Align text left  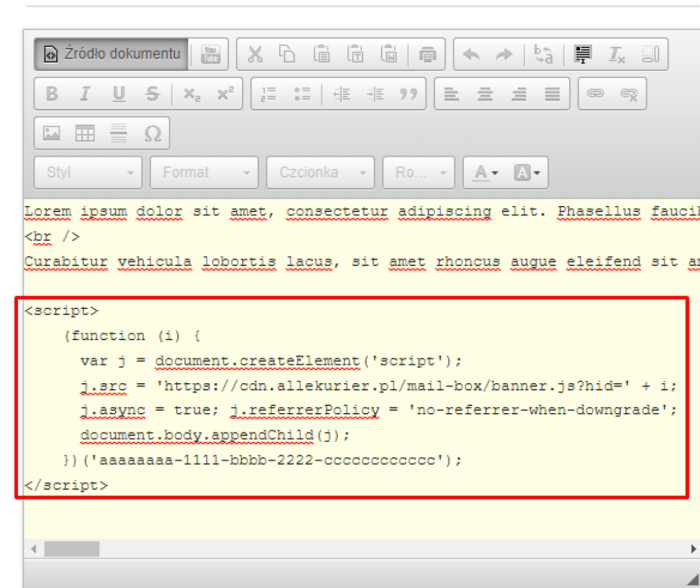click(x=451, y=93)
